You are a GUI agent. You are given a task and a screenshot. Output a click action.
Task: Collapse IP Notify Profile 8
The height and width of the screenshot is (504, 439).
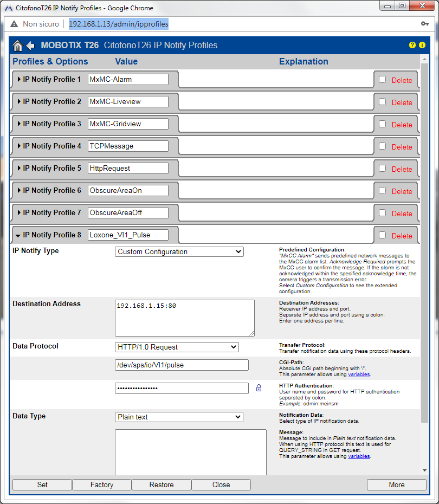coord(18,236)
